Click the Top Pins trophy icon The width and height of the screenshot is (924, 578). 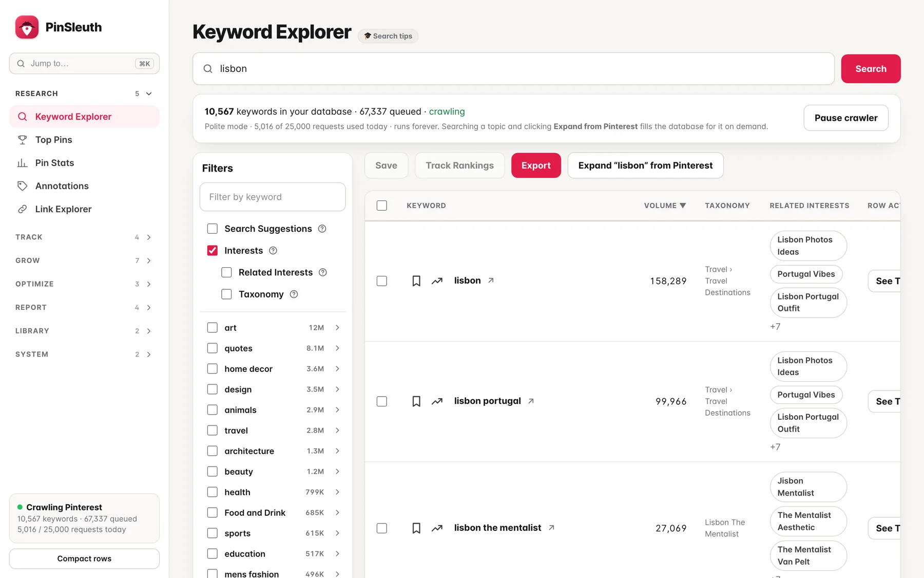click(x=22, y=140)
